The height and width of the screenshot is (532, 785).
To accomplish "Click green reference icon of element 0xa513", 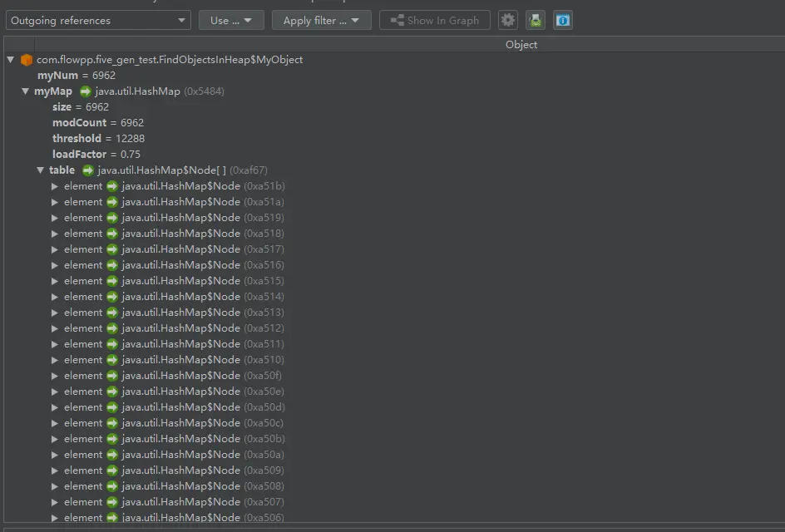I will coord(112,313).
